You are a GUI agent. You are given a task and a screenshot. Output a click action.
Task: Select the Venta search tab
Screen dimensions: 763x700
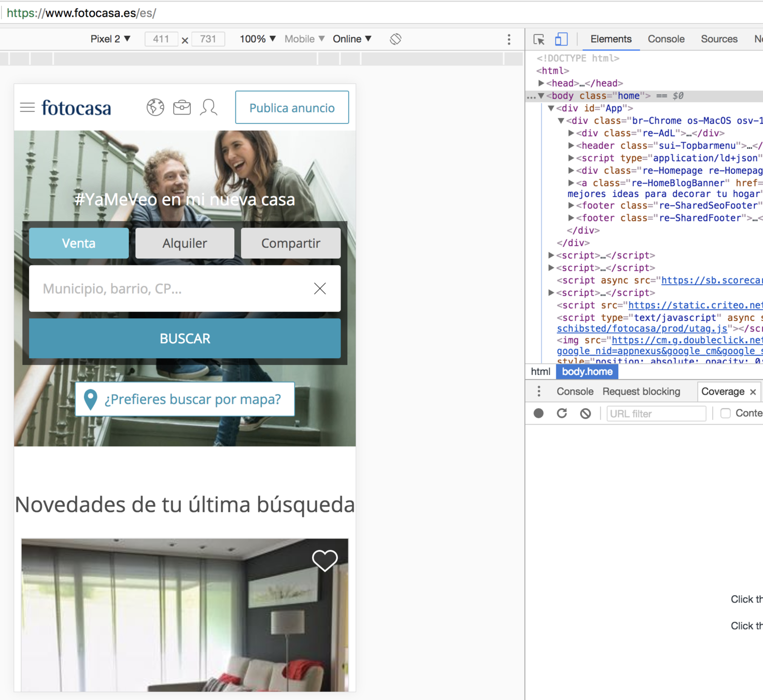(79, 243)
